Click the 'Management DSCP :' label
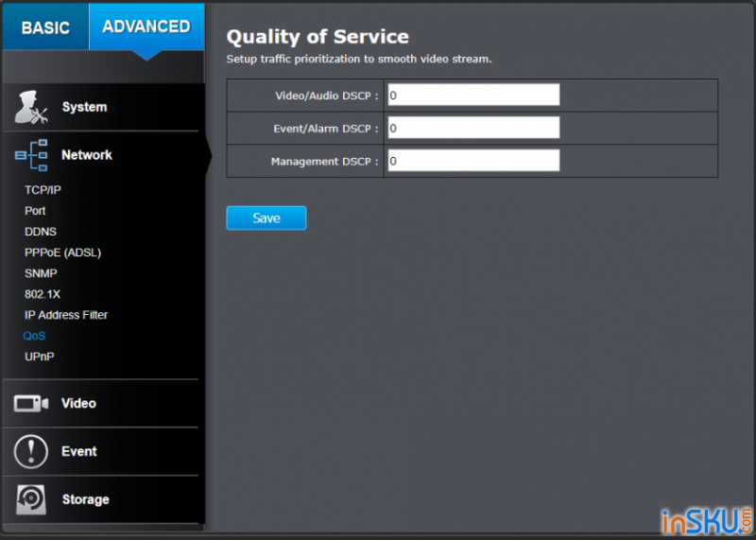This screenshot has width=756, height=540. coord(324,161)
